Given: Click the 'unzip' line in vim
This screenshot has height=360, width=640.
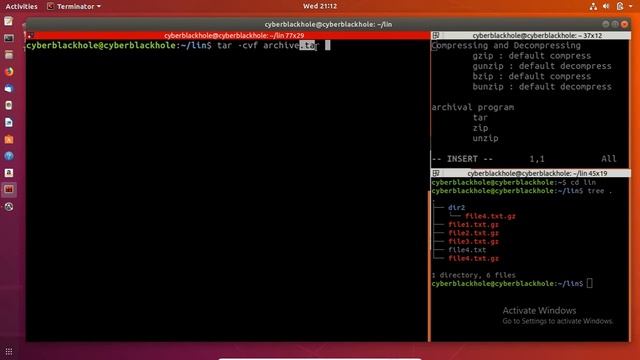Looking at the screenshot, I should tap(485, 138).
